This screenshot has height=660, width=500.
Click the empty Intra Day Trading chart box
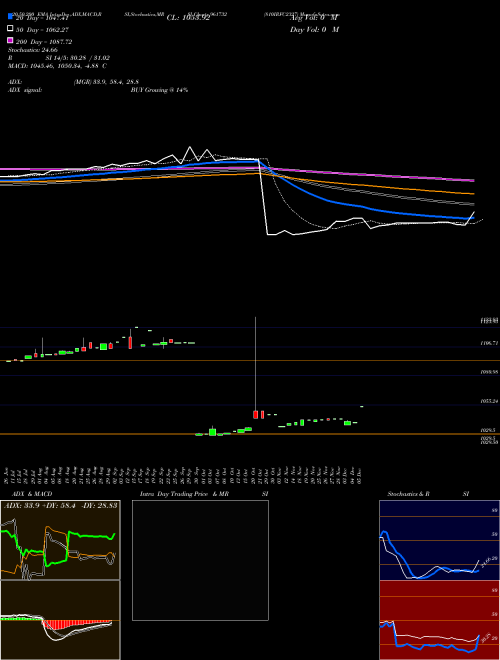click(200, 560)
